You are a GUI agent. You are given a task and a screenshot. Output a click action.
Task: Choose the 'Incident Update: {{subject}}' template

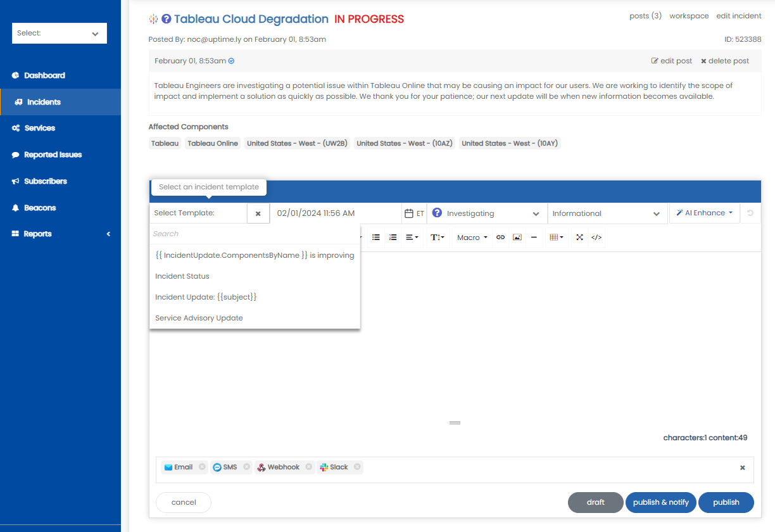pos(255,297)
